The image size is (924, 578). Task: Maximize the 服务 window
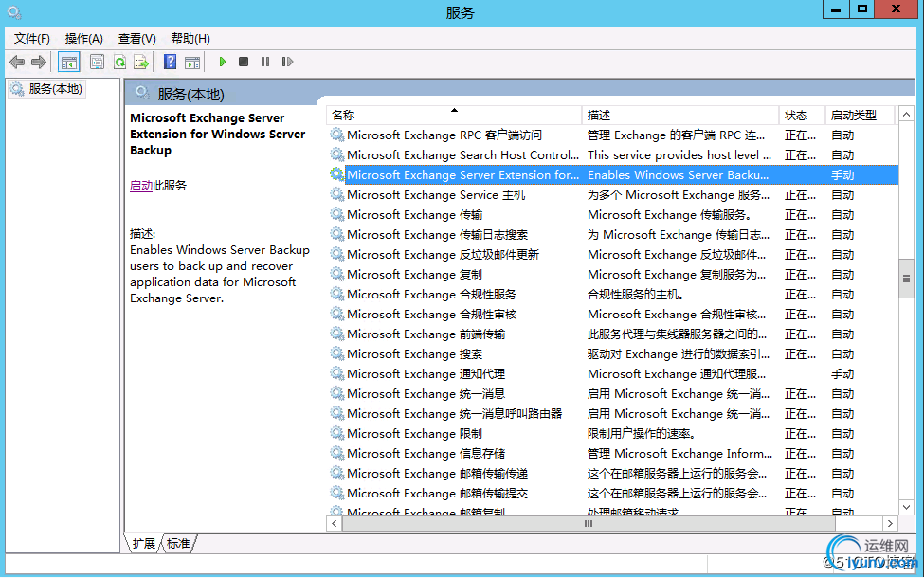click(x=862, y=9)
